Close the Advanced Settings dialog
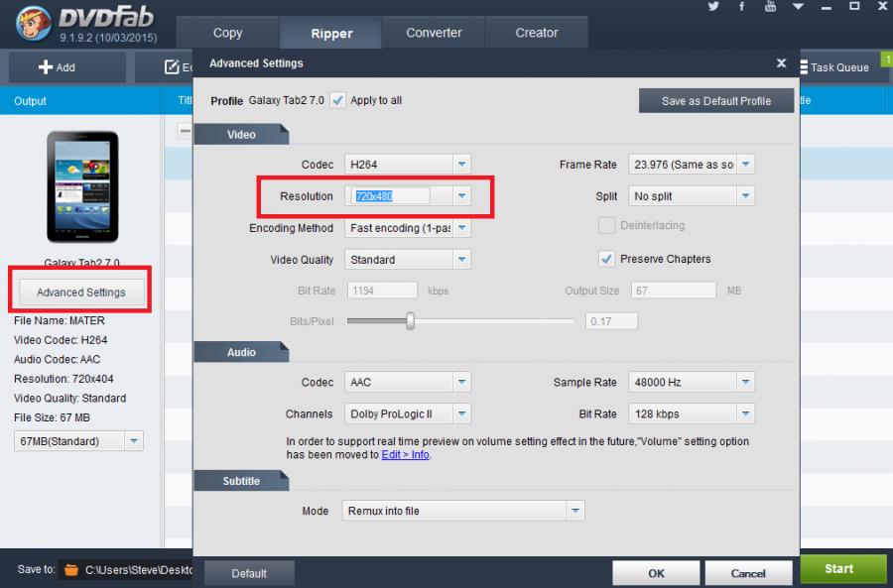 tap(781, 63)
